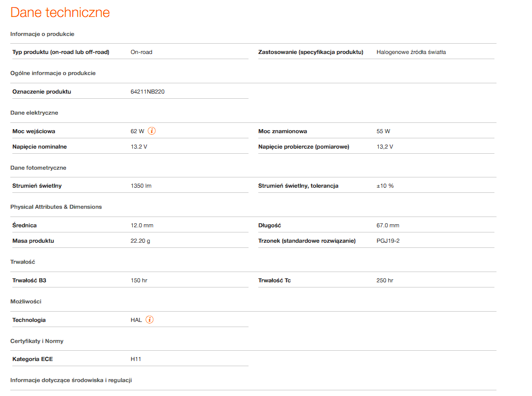Select the Halogenowe źródła światła value
The width and height of the screenshot is (532, 396).
coord(411,52)
